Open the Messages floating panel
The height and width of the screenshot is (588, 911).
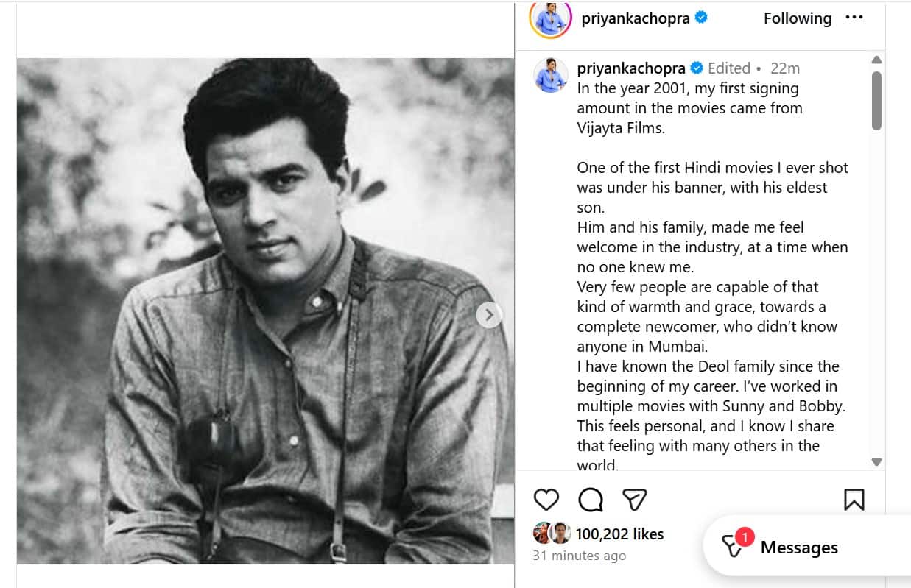(x=799, y=548)
